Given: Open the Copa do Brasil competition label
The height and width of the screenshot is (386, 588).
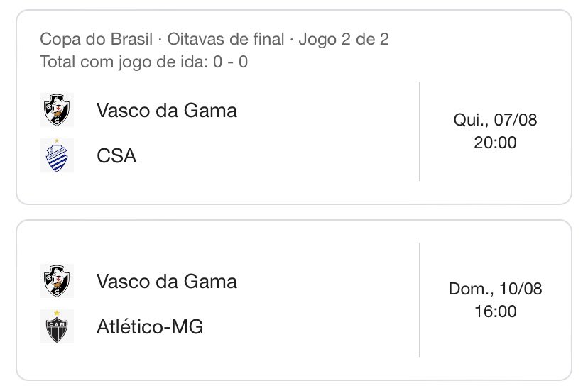Looking at the screenshot, I should 85,38.
